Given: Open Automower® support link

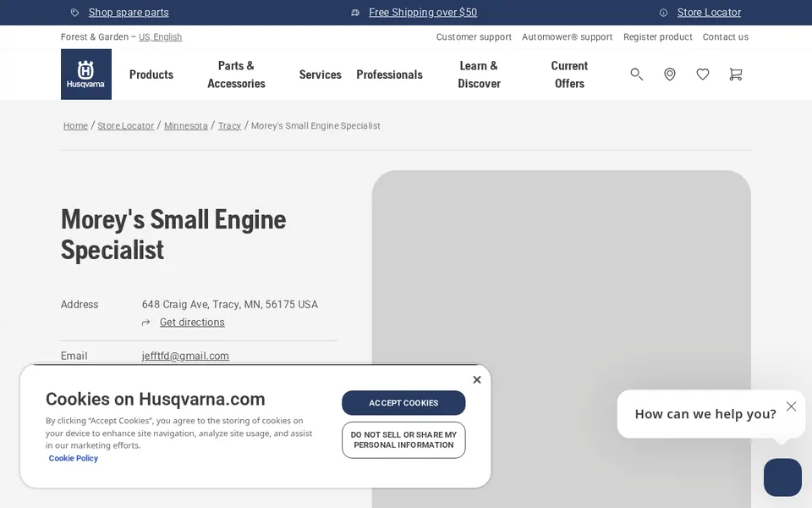Looking at the screenshot, I should coord(567,36).
